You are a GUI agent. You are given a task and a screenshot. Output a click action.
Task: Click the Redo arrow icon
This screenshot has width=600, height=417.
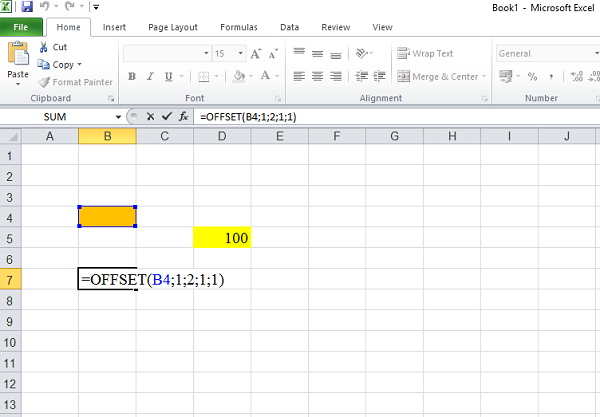70,7
